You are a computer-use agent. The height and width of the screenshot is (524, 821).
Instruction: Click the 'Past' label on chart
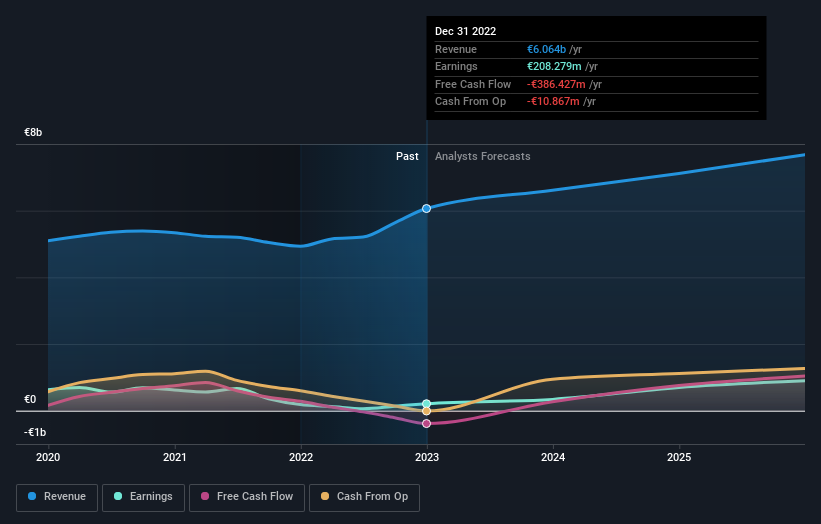(x=407, y=157)
